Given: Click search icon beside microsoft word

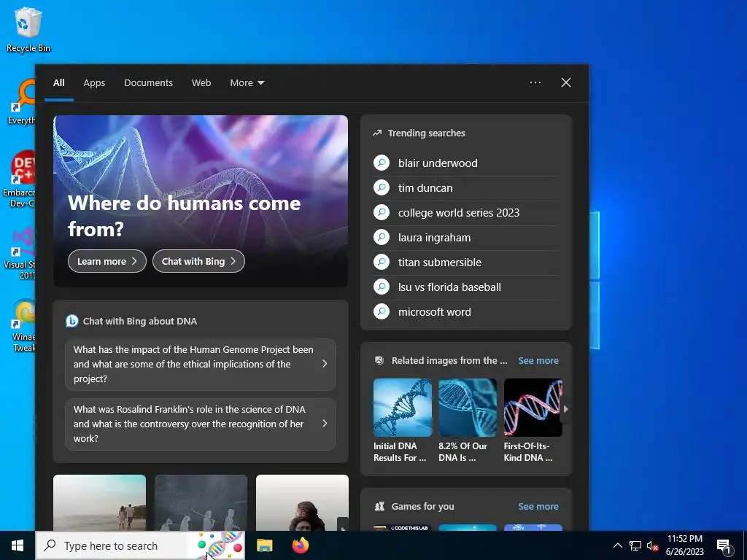Looking at the screenshot, I should pos(381,311).
